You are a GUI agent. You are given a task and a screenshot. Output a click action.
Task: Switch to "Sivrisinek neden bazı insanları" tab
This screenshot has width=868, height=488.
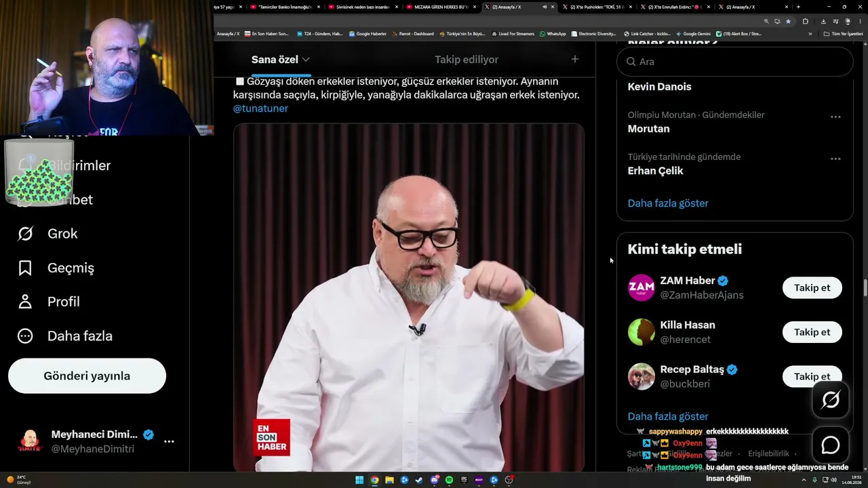coord(363,7)
